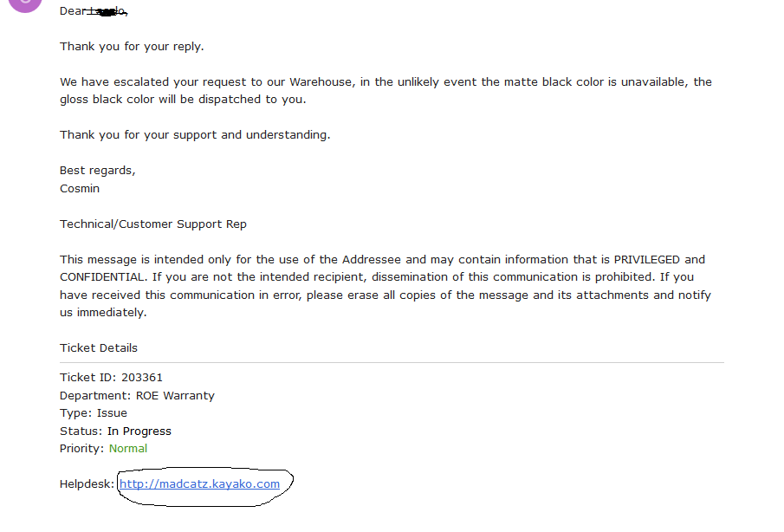Click the redacted recipient name after Dear
Image resolution: width=784 pixels, height=532 pixels.
[x=107, y=11]
